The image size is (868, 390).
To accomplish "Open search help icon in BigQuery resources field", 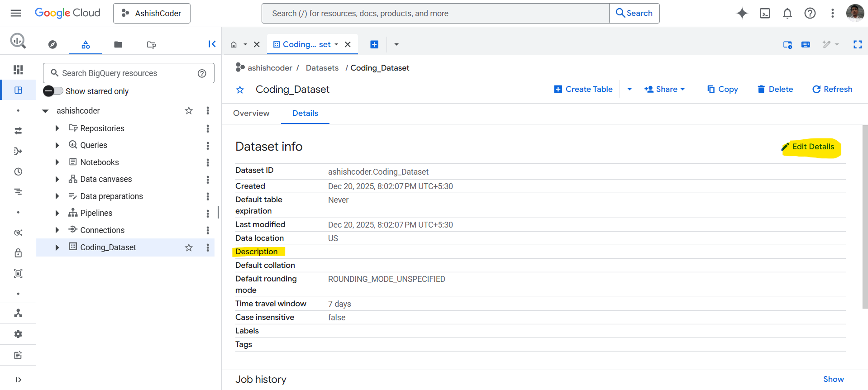I will coord(202,73).
